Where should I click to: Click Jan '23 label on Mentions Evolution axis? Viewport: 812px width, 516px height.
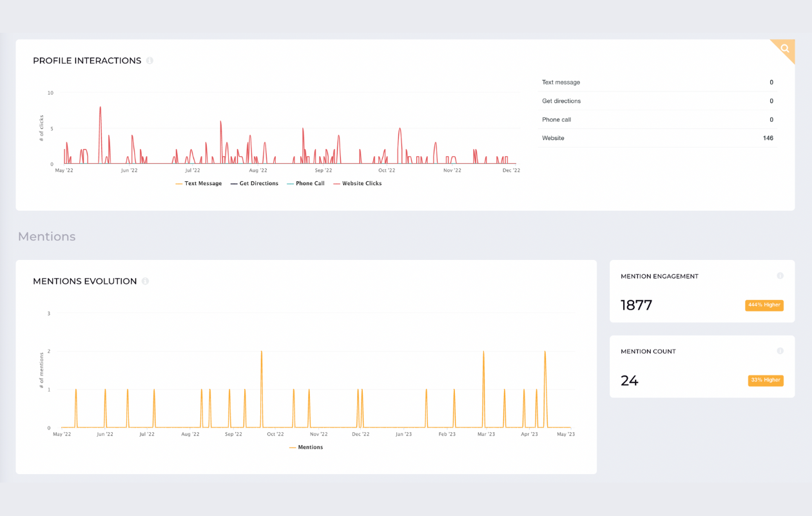[x=403, y=435]
